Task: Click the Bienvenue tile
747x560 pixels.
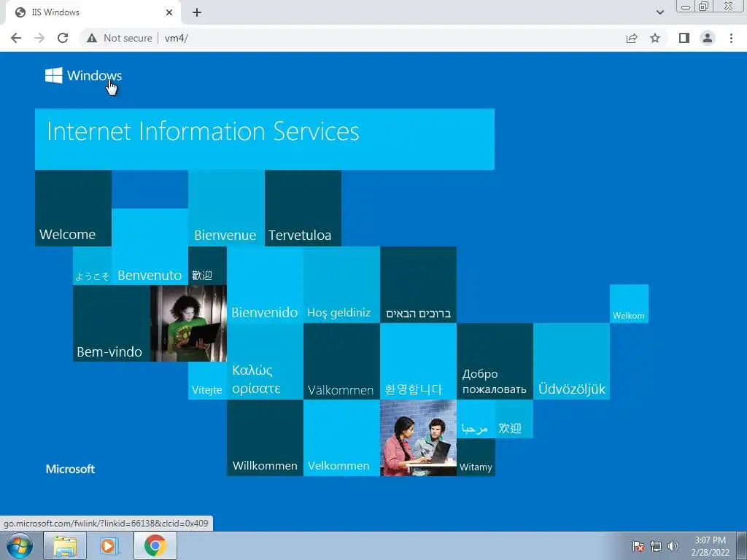Action: click(226, 208)
